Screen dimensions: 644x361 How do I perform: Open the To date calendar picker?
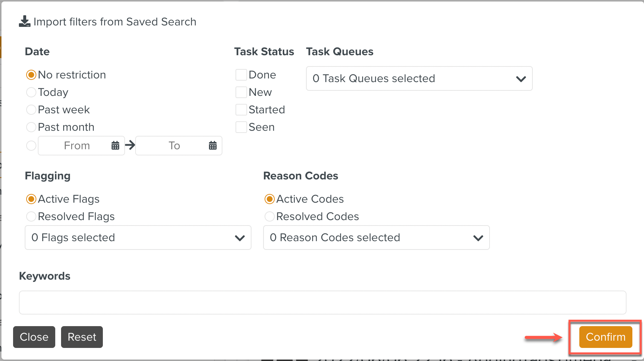pyautogui.click(x=213, y=145)
